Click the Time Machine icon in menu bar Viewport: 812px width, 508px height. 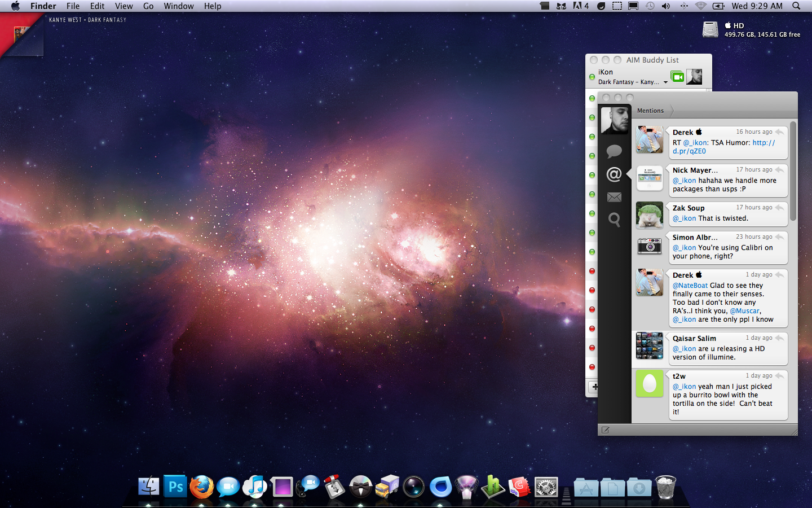[x=650, y=6]
